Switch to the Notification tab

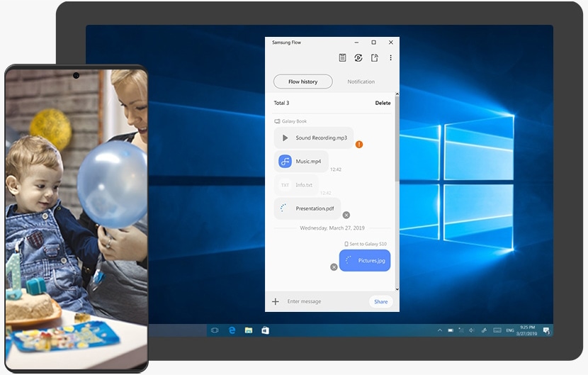pyautogui.click(x=361, y=82)
